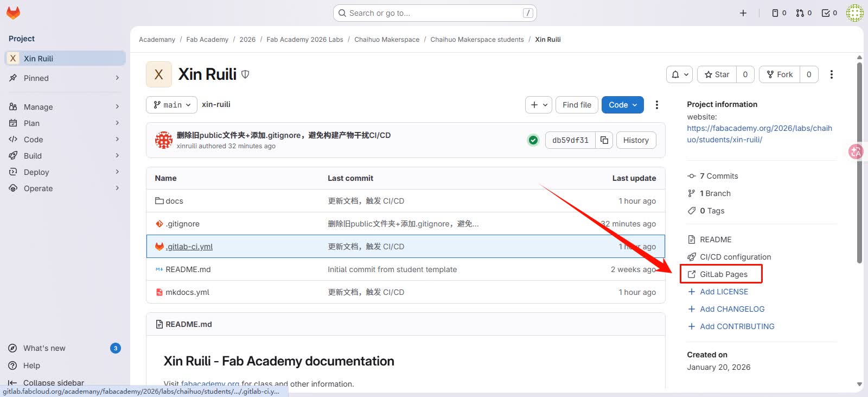Click the translate extension floating icon
868x397 pixels.
click(x=856, y=152)
